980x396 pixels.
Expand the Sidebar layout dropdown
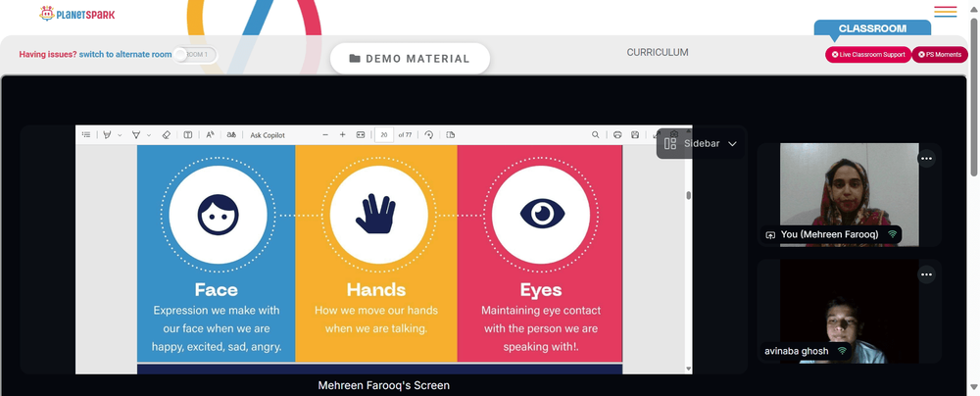[x=700, y=144]
